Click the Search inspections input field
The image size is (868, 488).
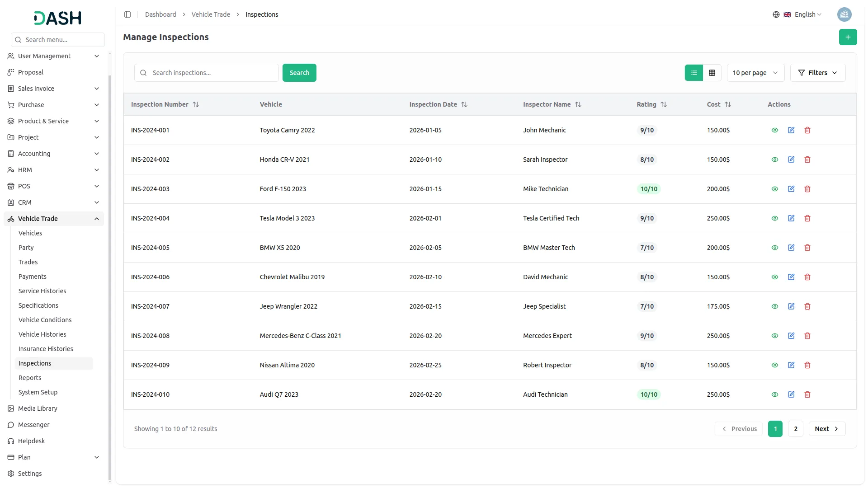(x=212, y=73)
